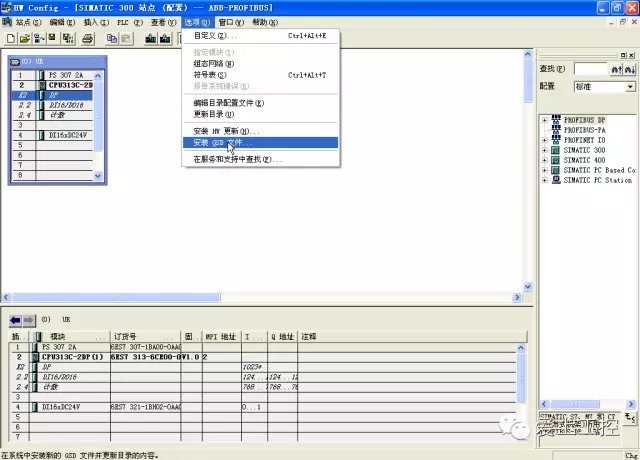Screen dimensions: 640x460
Task: Expand the SIMATIC 300 tree node
Action: [544, 150]
